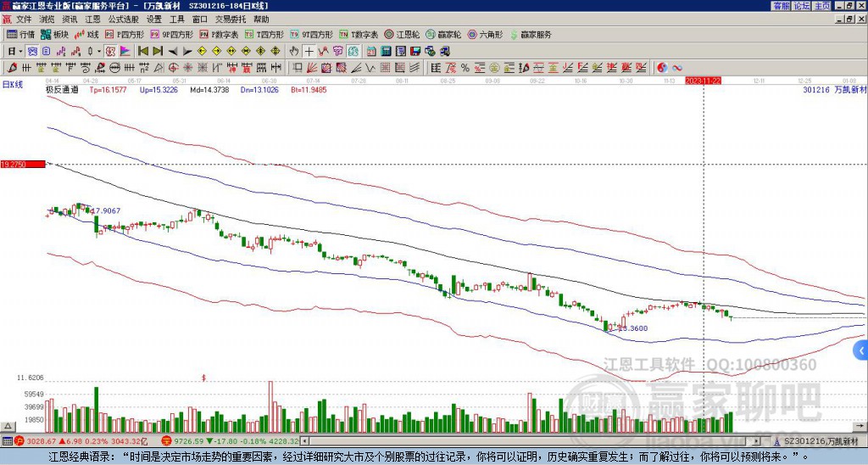
Task: Toggle the highlighted pink-flag toolbar button
Action: [125, 52]
